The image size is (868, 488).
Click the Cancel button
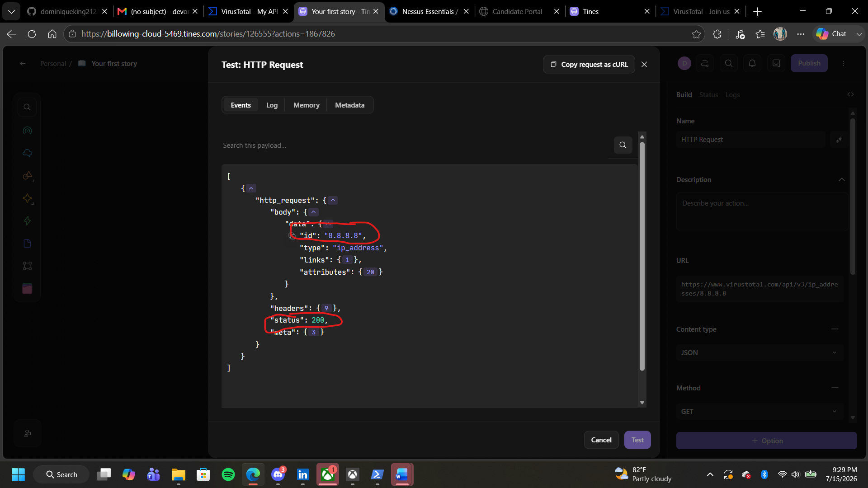click(x=601, y=440)
